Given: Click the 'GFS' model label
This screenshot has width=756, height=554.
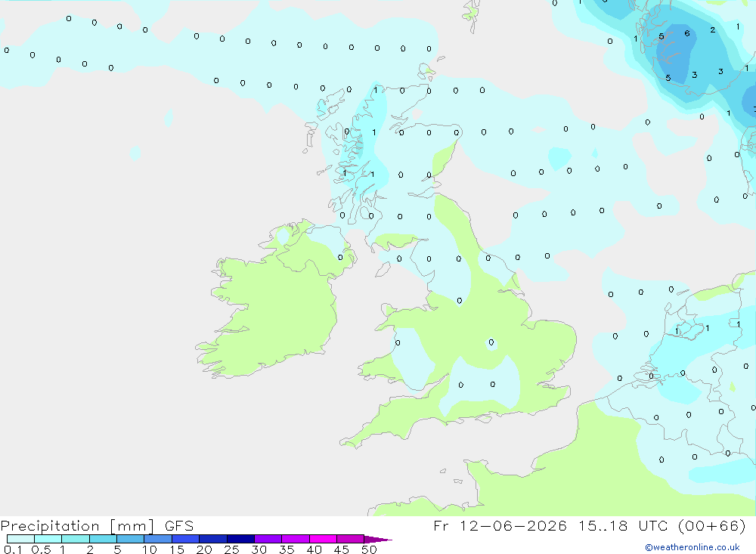Looking at the screenshot, I should pos(179,525).
